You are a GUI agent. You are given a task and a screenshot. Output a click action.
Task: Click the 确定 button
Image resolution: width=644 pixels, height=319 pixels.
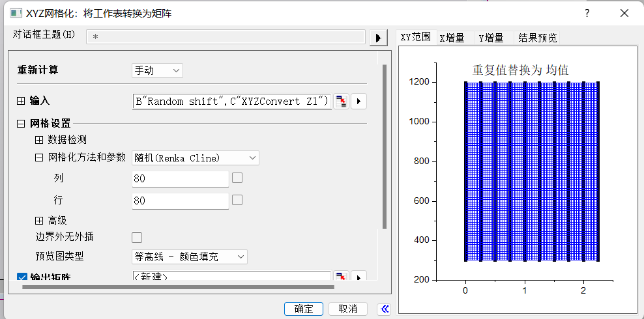[x=304, y=309]
